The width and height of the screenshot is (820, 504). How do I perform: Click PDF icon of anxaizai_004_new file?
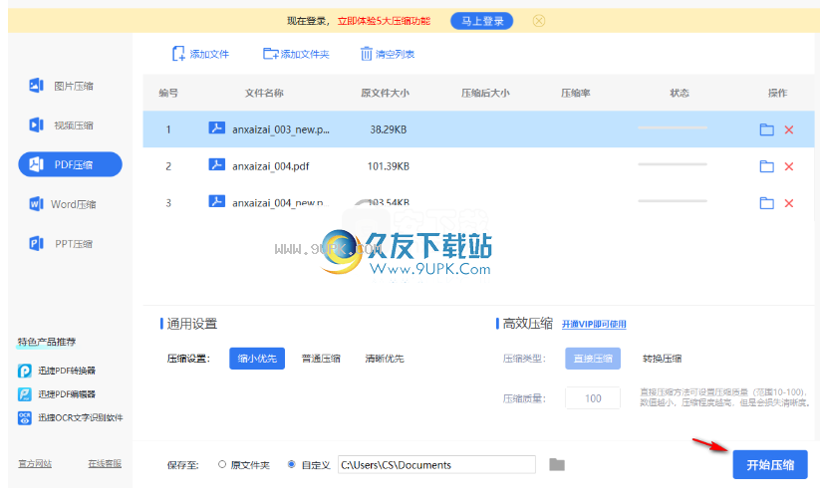[216, 201]
